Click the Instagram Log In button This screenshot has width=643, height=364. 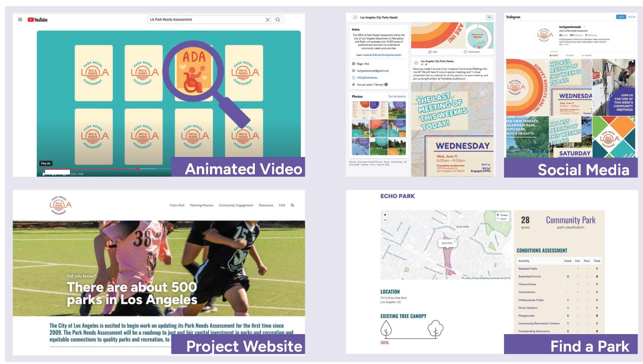621,17
